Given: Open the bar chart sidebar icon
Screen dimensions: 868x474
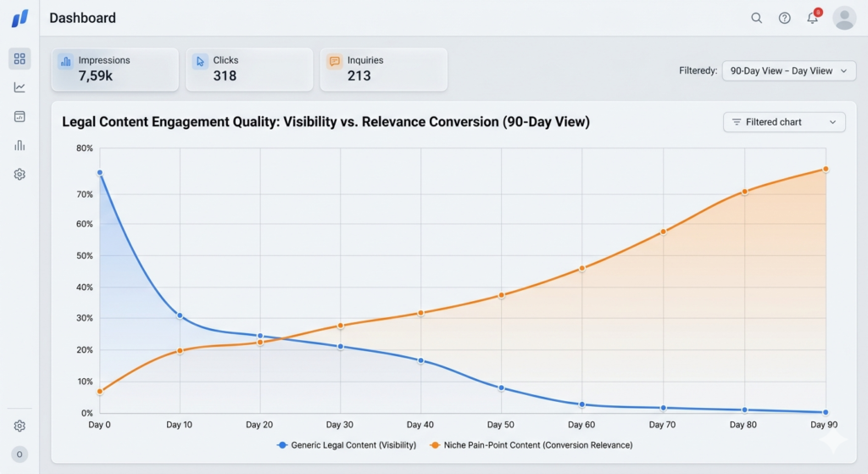Looking at the screenshot, I should [x=19, y=145].
